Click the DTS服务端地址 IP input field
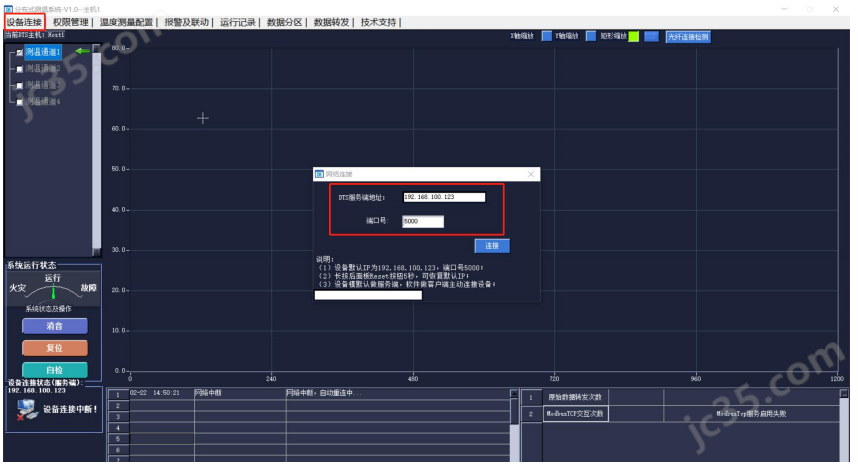Screen dimensions: 858x467 [x=444, y=197]
